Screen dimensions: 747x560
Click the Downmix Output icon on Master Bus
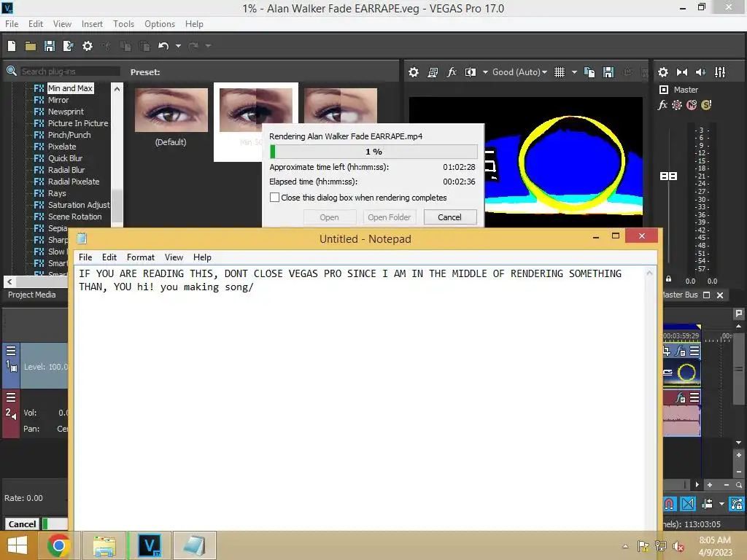[x=682, y=72]
